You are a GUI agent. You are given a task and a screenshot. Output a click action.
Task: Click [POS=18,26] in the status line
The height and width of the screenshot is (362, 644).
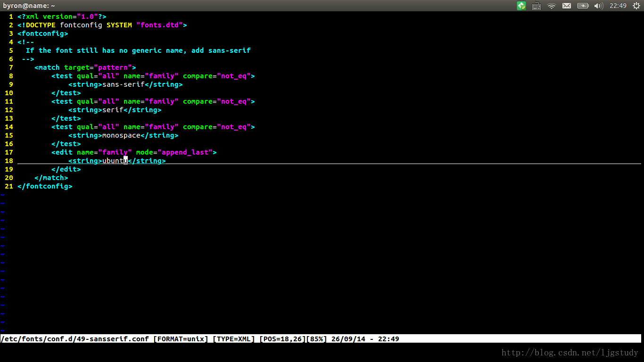click(x=282, y=338)
